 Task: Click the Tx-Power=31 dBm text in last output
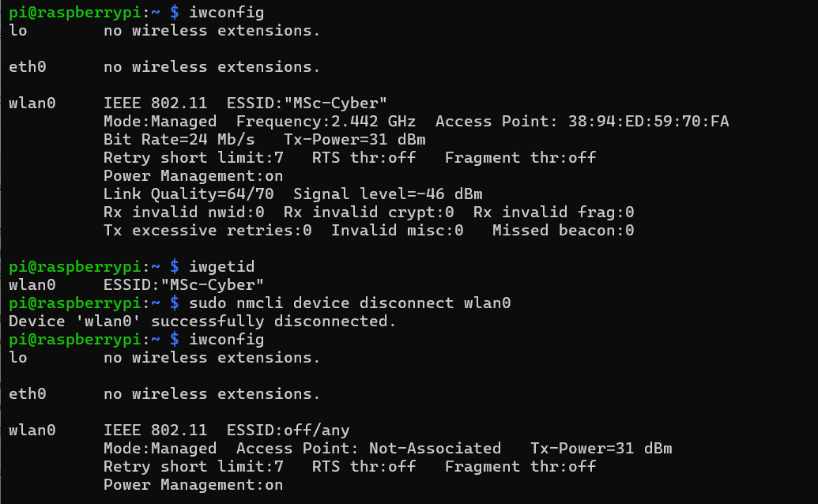pyautogui.click(x=601, y=448)
